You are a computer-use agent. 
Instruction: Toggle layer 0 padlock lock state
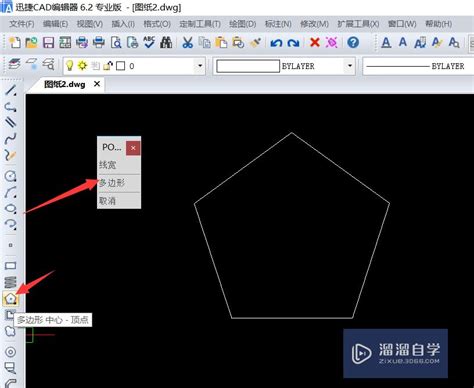pos(108,66)
